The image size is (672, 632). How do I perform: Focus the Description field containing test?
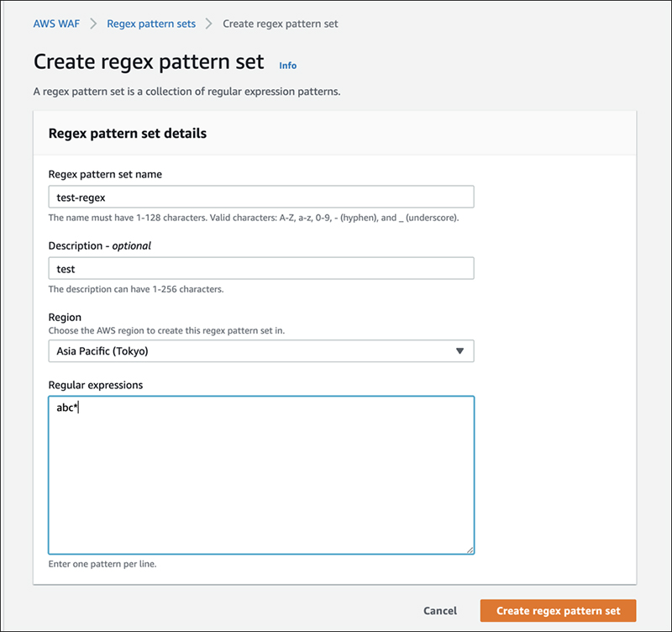click(261, 268)
